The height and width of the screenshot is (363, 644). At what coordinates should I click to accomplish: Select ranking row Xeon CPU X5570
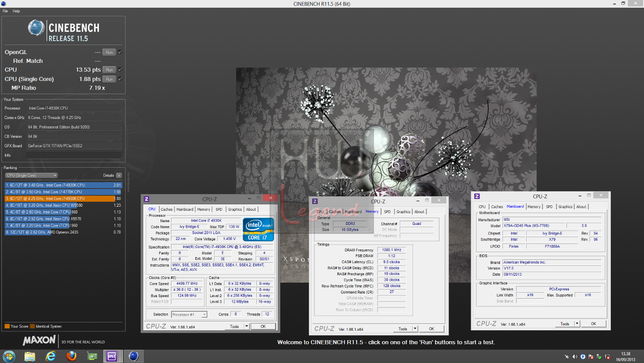click(63, 218)
